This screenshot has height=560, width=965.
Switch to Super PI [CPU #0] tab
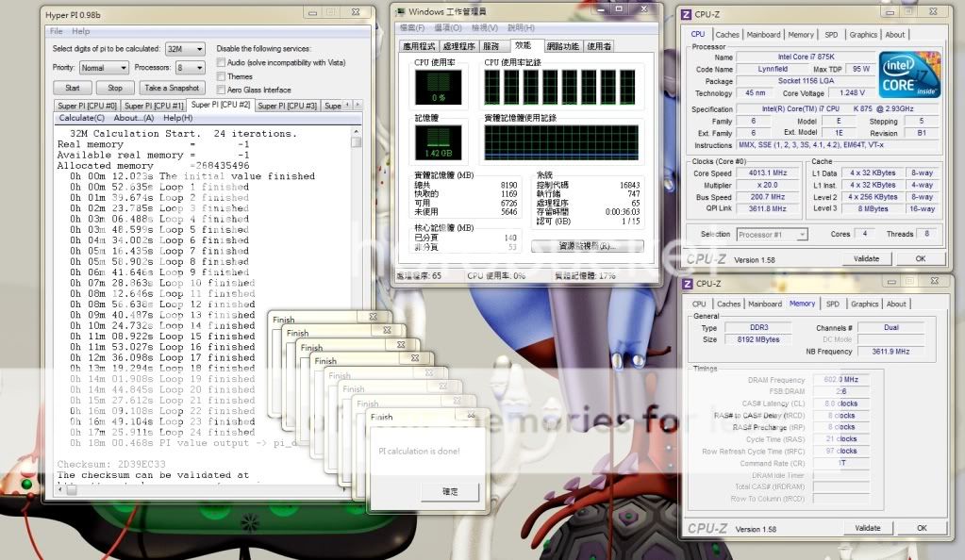[x=87, y=106]
